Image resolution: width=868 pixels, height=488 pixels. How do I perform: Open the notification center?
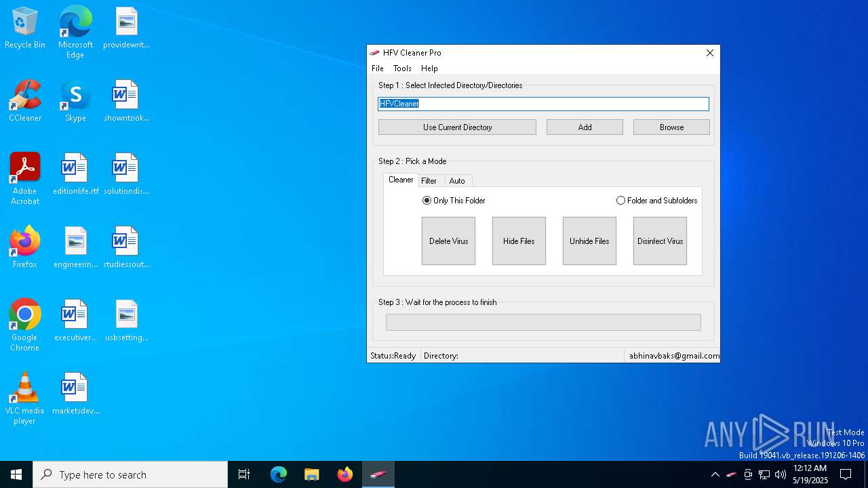[x=846, y=474]
